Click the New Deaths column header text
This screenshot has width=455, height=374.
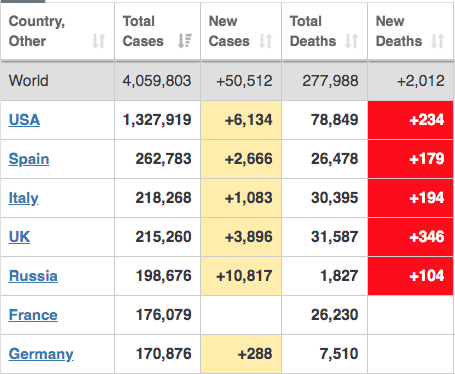(x=399, y=31)
